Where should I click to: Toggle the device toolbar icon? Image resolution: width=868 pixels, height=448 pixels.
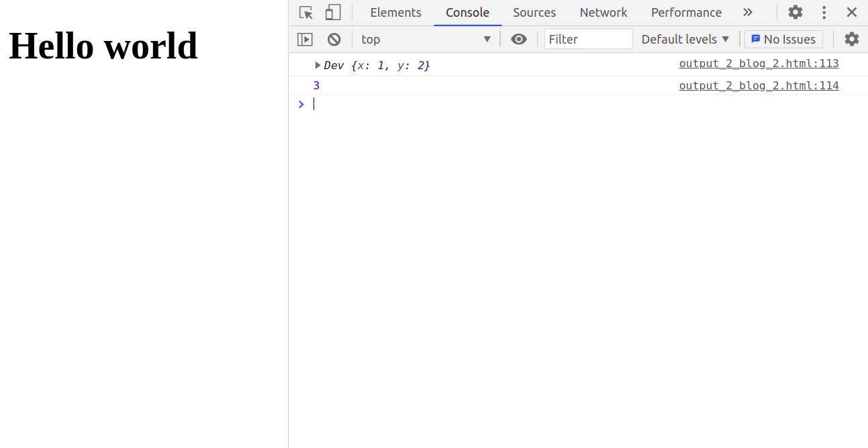333,13
